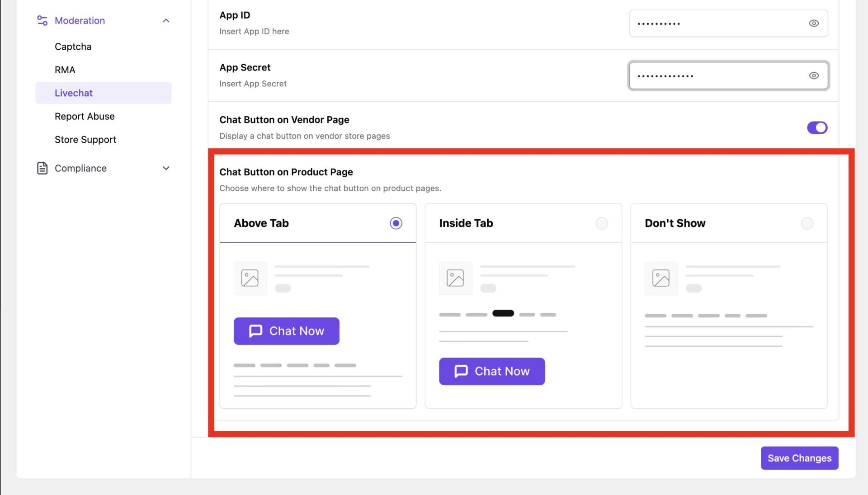Click Chat Now in Inside Tab preview
Screen dimensions: 868x495
(492, 371)
